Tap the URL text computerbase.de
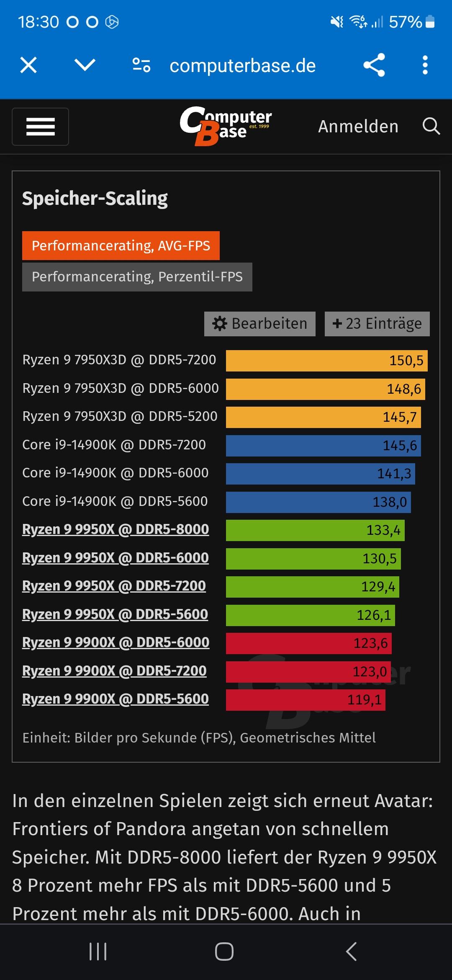The image size is (452, 980). click(243, 66)
